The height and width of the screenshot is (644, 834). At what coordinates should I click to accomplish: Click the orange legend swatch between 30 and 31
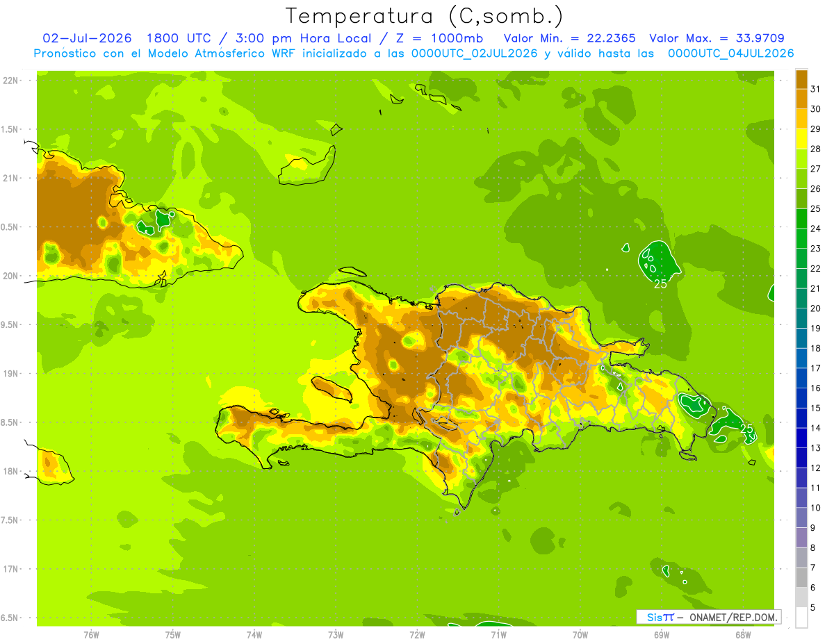pos(801,99)
